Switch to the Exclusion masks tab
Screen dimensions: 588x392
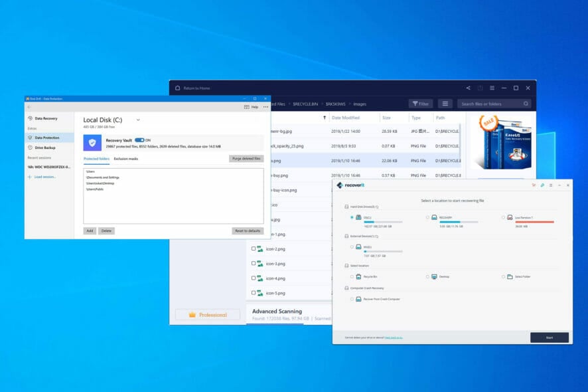[x=125, y=159]
